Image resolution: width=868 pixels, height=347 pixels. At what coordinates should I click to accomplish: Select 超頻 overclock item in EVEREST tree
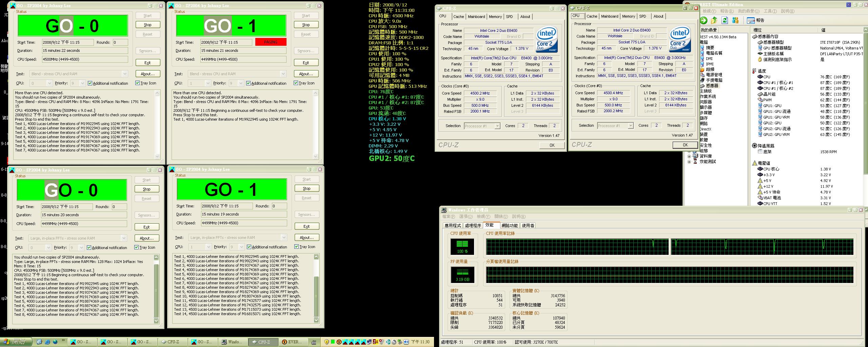click(710, 69)
